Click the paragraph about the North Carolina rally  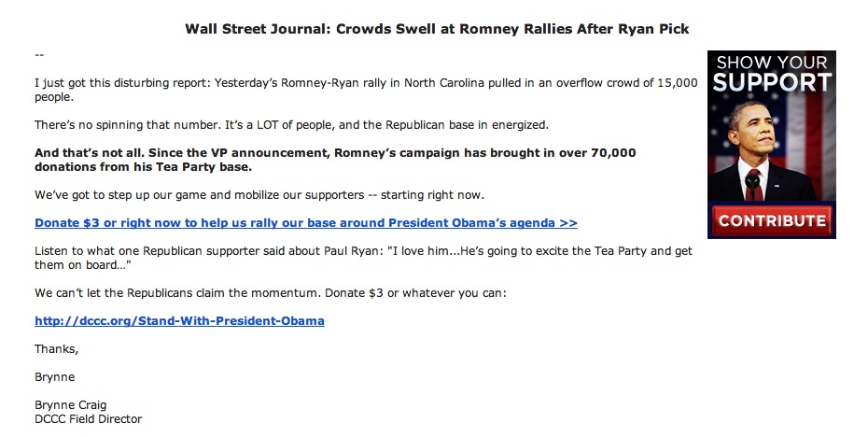(366, 90)
